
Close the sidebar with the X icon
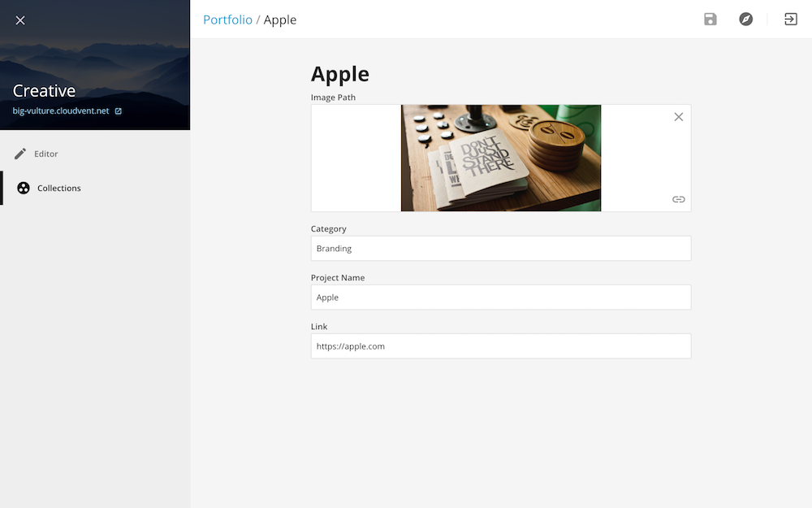point(20,20)
